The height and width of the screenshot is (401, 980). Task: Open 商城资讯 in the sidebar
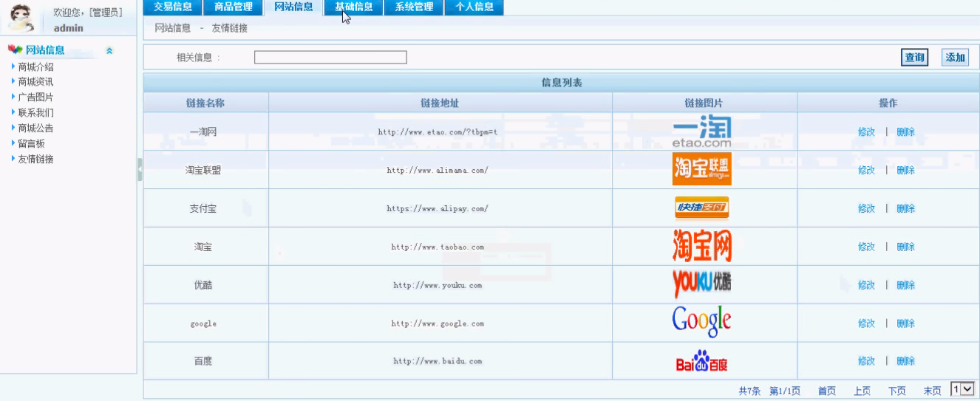point(35,82)
